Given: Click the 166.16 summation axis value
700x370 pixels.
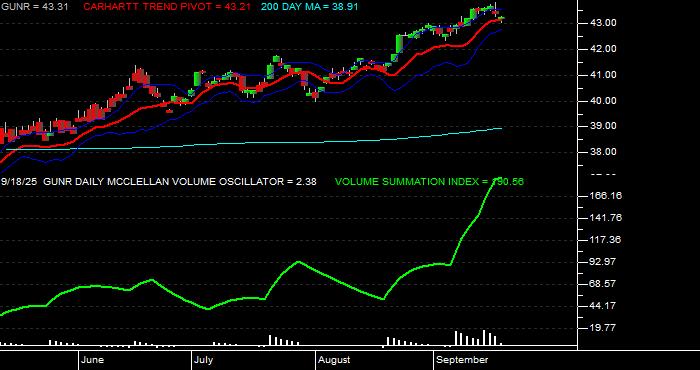Looking at the screenshot, I should [x=606, y=196].
